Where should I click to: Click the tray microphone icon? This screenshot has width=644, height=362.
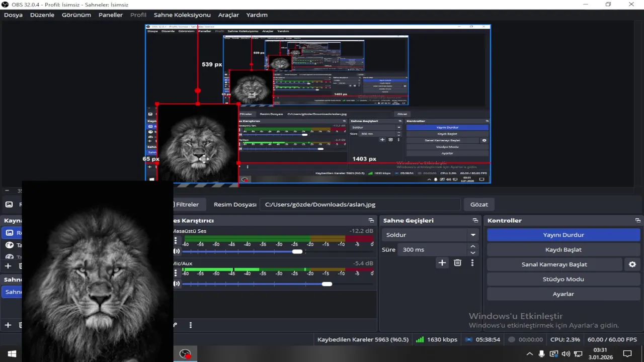click(541, 354)
